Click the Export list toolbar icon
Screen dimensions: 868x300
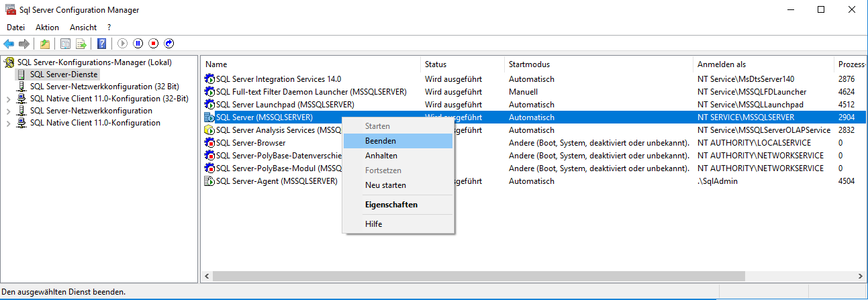pyautogui.click(x=81, y=44)
